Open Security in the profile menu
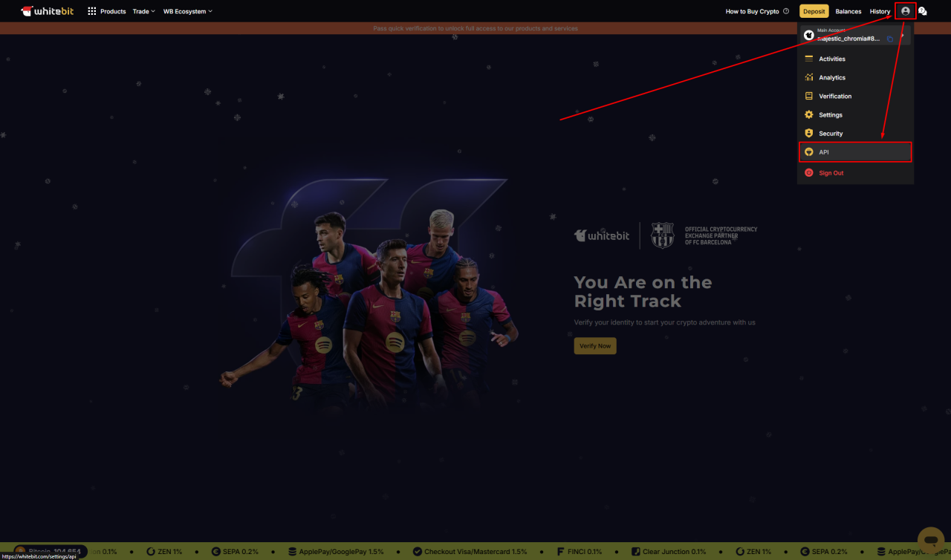This screenshot has height=560, width=951. pos(830,134)
